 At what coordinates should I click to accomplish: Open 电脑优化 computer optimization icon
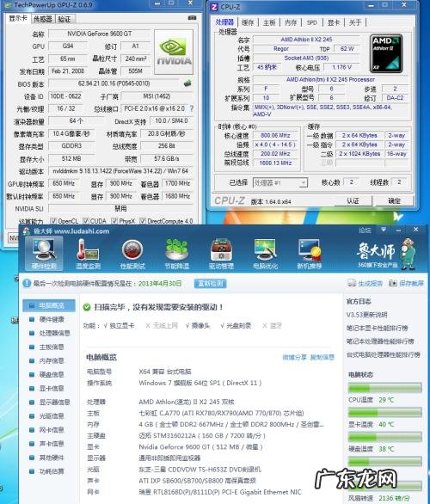265,254
